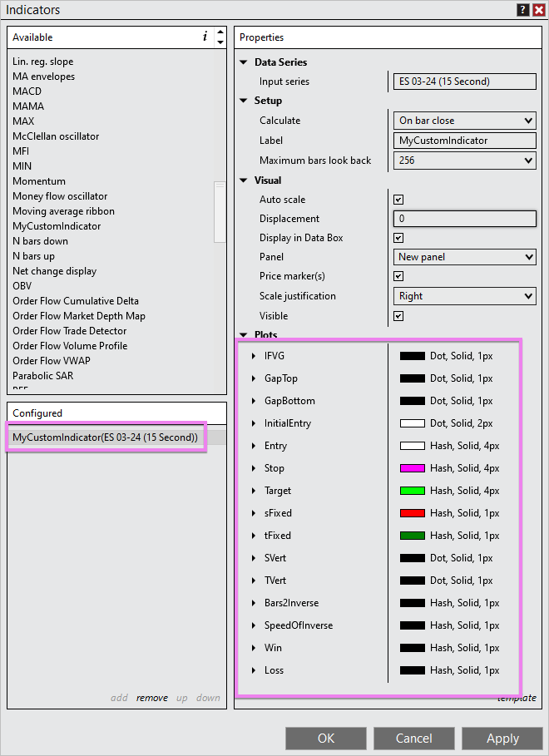Expand the Stop plot
Viewport: 549px width, 756px height.
(x=253, y=468)
